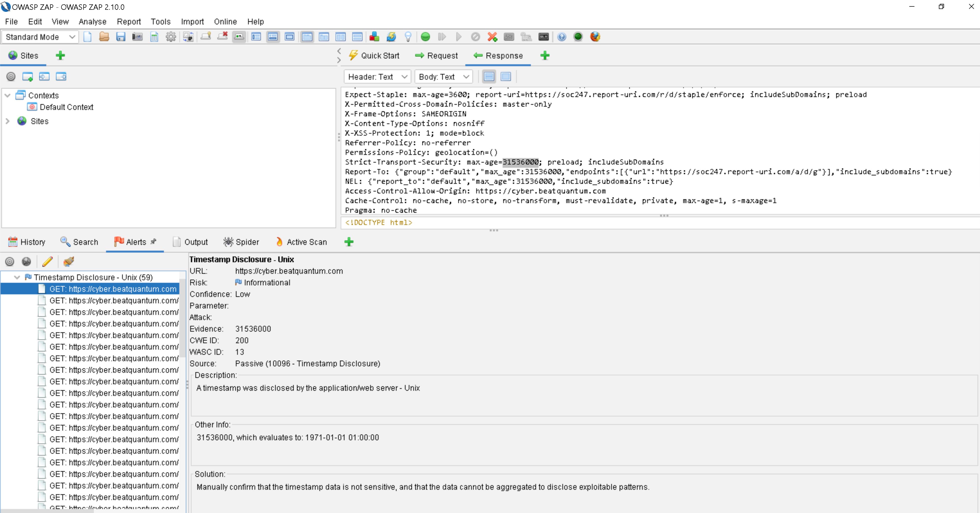Expand the Sites tree node
This screenshot has height=513, width=980.
click(8, 121)
